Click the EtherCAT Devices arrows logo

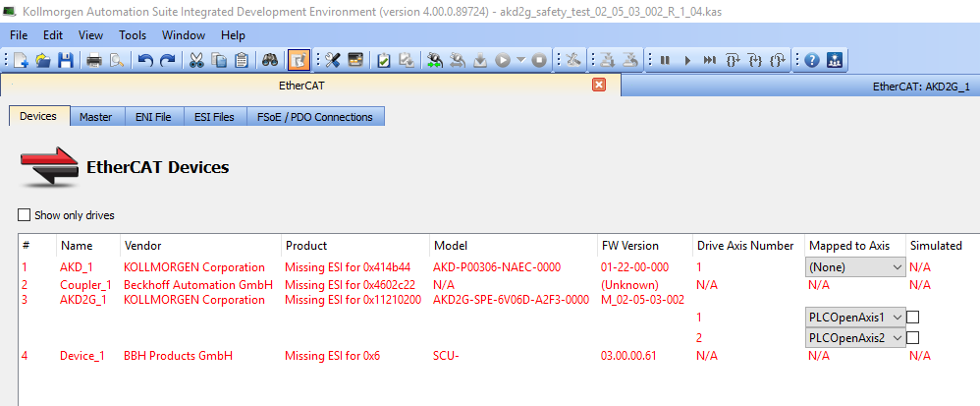49,167
